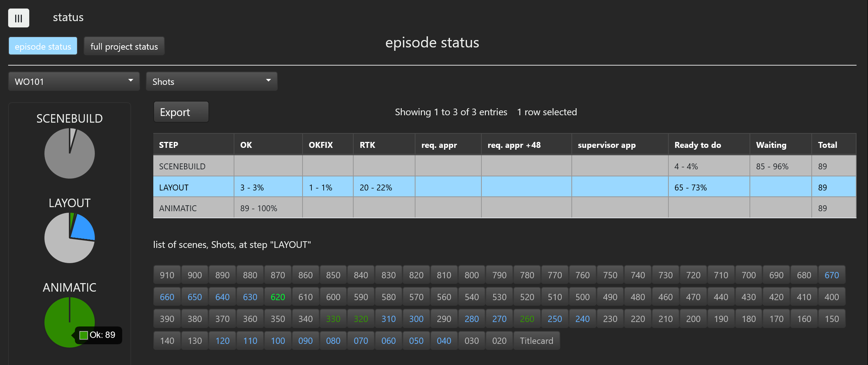Switch to episode status tab
Viewport: 868px width, 365px height.
pyautogui.click(x=43, y=46)
